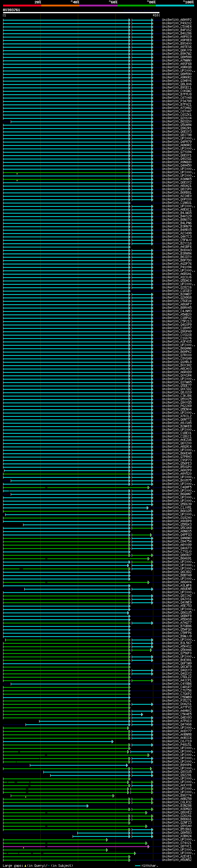
Task: Select UniRef100_A9TES6 entry
Action: pyautogui.click(x=176, y=47)
